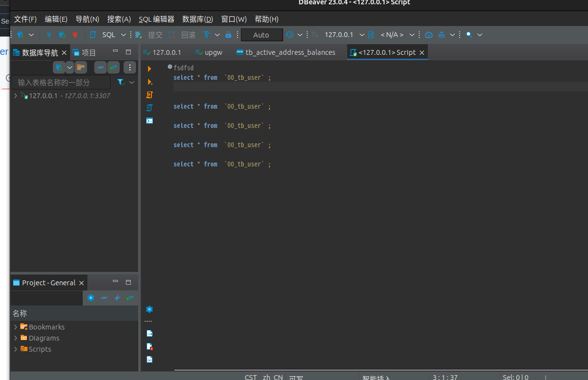This screenshot has width=588, height=380.
Task: Create a new database connection
Action: coord(20,34)
